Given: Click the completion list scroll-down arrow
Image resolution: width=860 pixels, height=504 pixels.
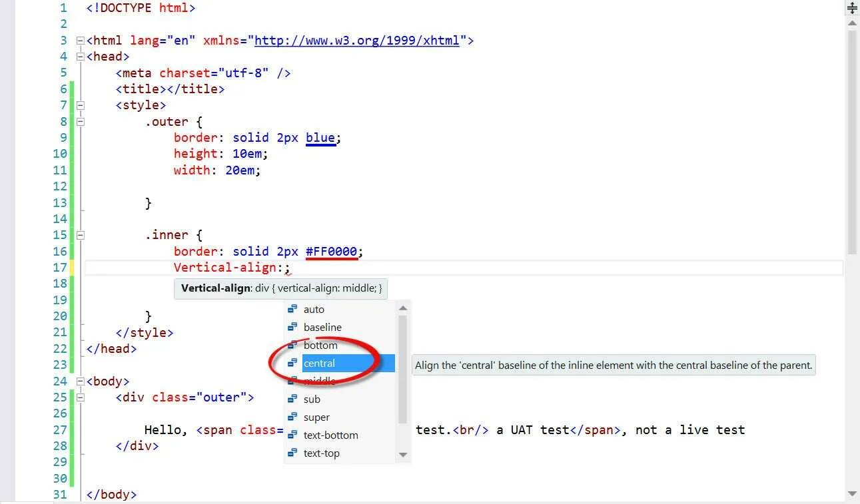Looking at the screenshot, I should click(x=402, y=455).
